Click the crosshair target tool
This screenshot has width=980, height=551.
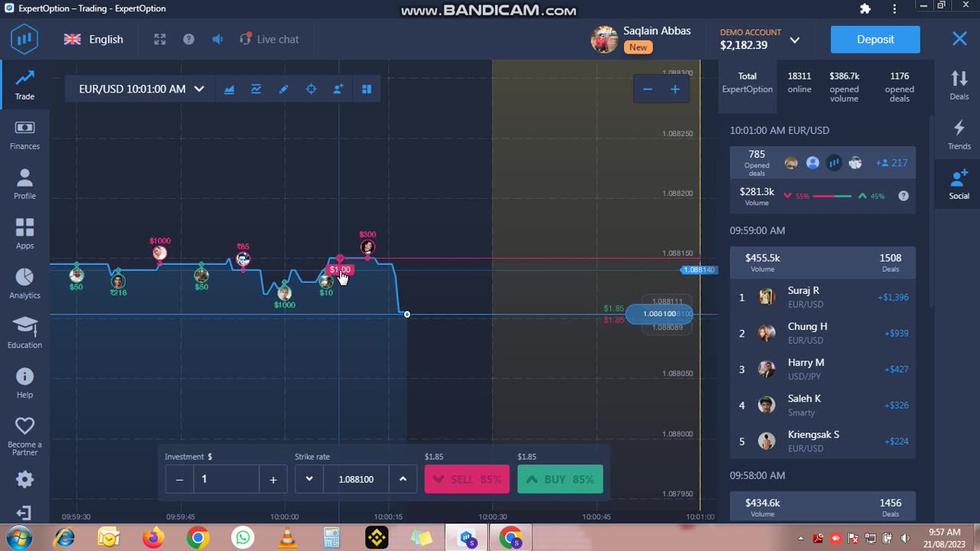pos(311,89)
